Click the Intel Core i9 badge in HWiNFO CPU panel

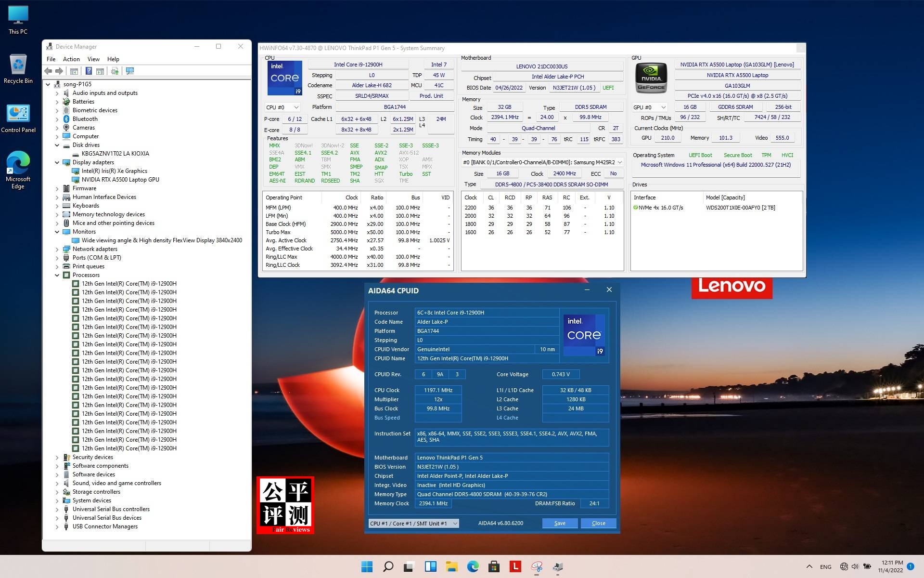point(284,78)
